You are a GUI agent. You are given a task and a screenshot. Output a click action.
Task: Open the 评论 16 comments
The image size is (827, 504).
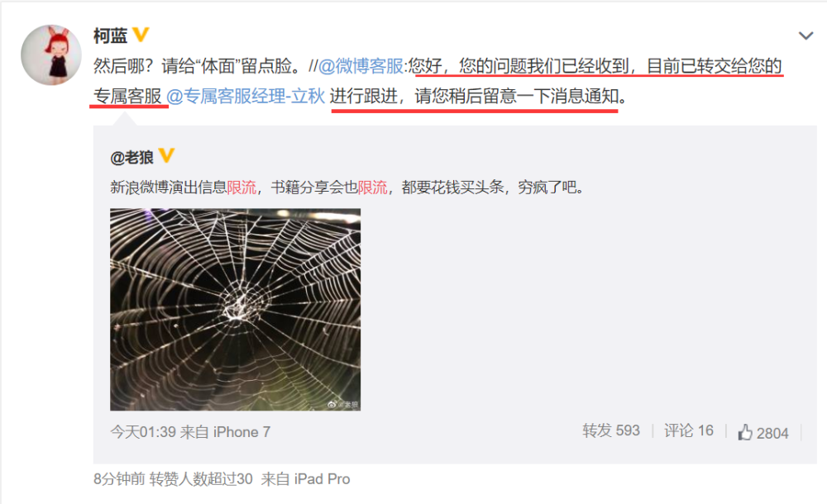(x=688, y=430)
